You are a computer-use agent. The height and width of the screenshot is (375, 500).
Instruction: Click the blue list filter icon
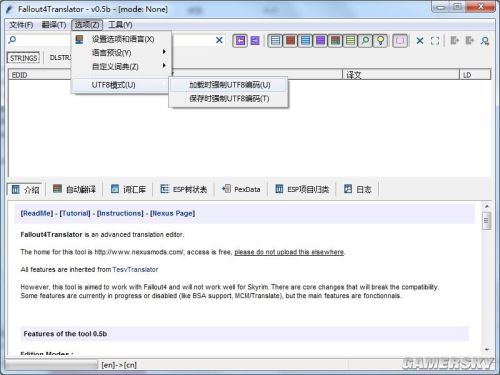tap(306, 41)
